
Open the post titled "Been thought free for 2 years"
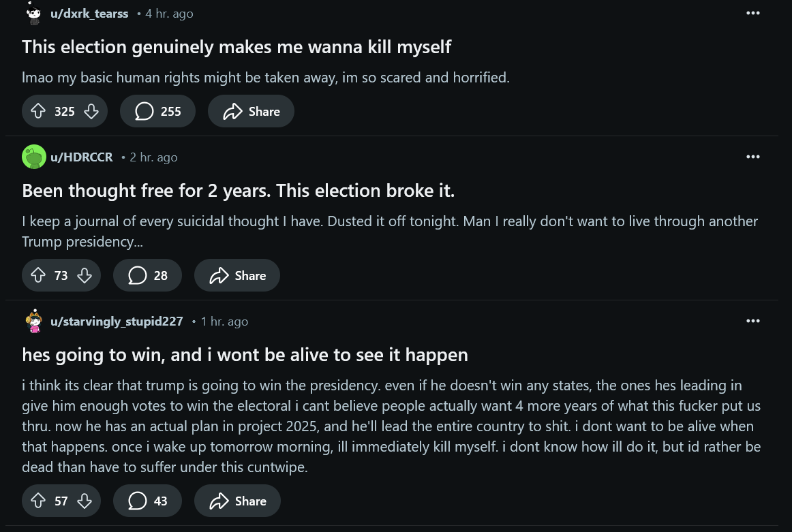238,191
